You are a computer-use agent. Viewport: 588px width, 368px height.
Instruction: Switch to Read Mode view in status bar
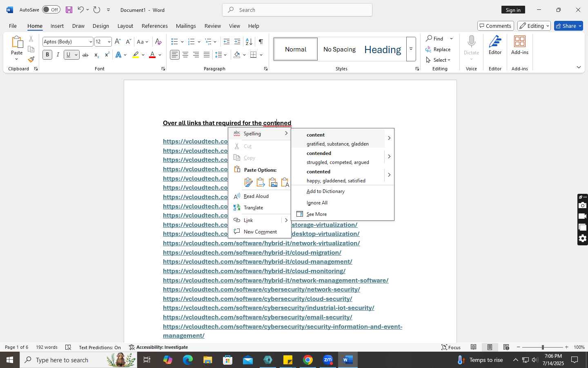[x=474, y=347]
